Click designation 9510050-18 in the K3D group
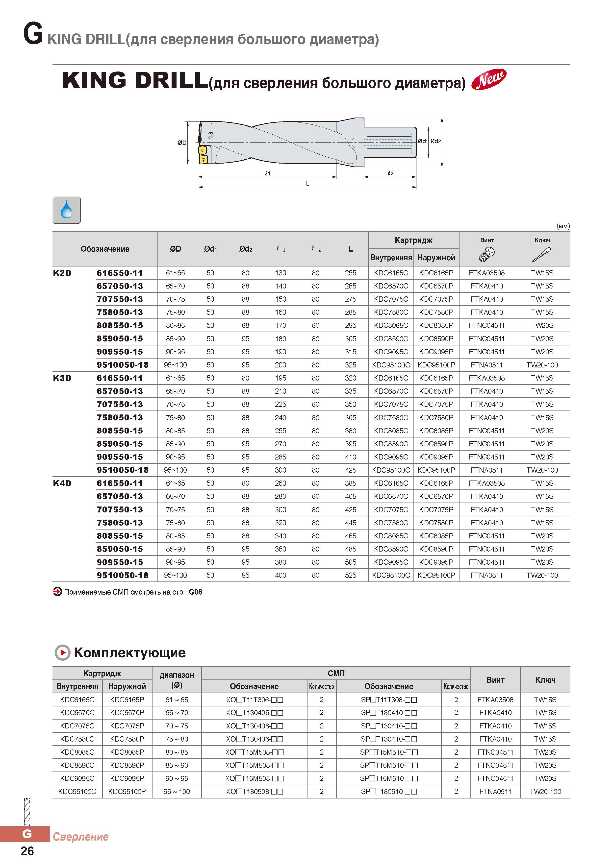 point(123,470)
